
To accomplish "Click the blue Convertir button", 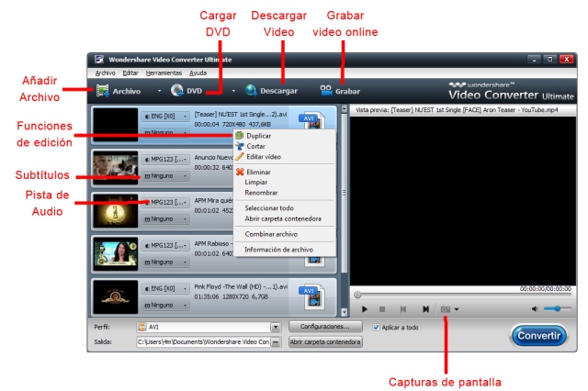I will pos(538,336).
